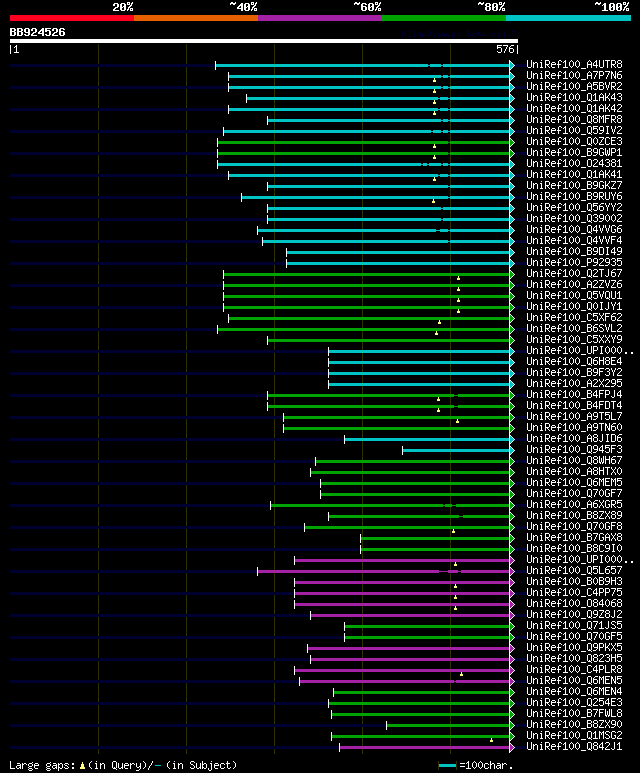Open the UniRef100_Q6H8E4 hit
640x773 pixels.
coord(574,361)
